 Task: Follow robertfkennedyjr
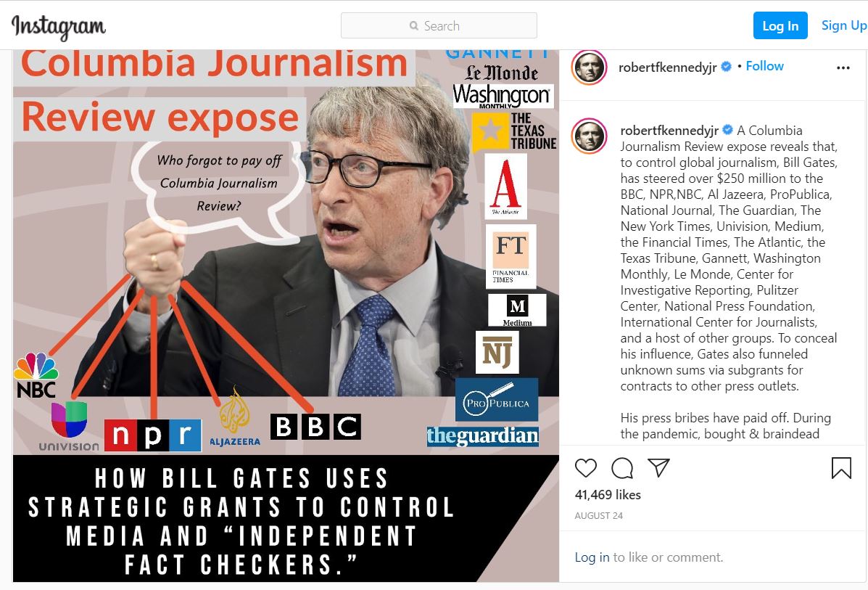[x=764, y=66]
